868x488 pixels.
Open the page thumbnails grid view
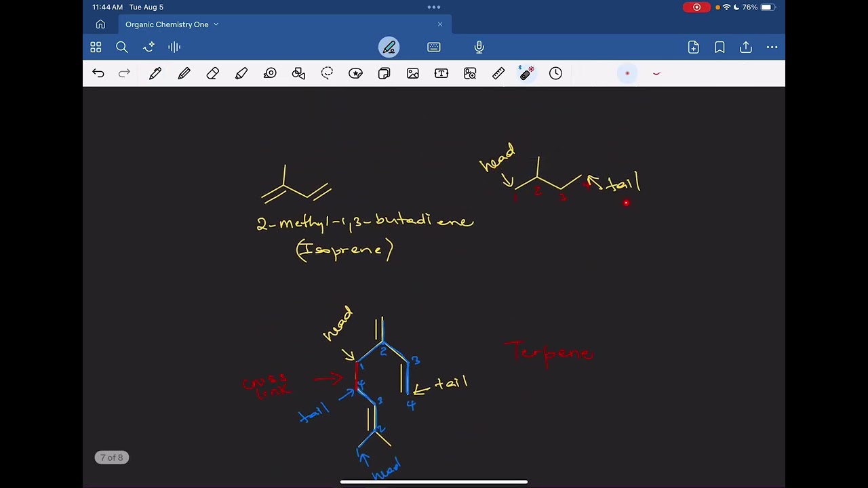tap(96, 47)
